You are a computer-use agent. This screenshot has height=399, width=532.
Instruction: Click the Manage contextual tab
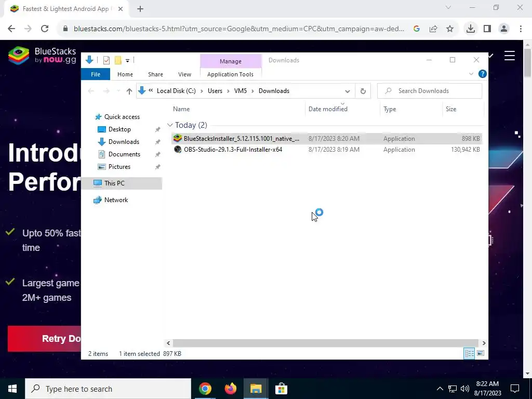230,61
